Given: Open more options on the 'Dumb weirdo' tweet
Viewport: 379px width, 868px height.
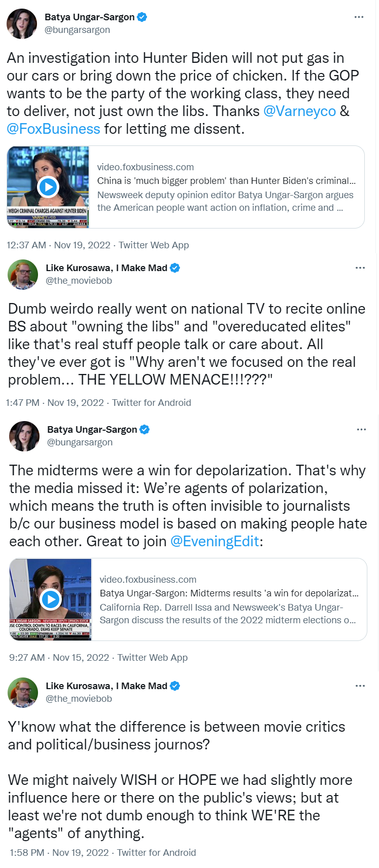Looking at the screenshot, I should click(x=360, y=268).
